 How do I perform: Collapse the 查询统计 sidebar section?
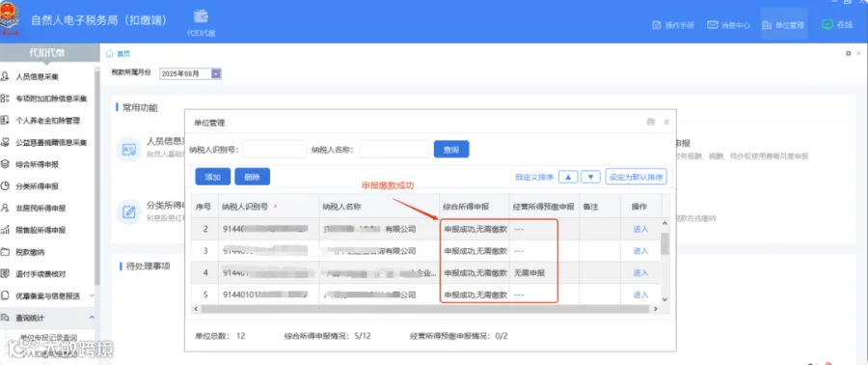pos(92,318)
